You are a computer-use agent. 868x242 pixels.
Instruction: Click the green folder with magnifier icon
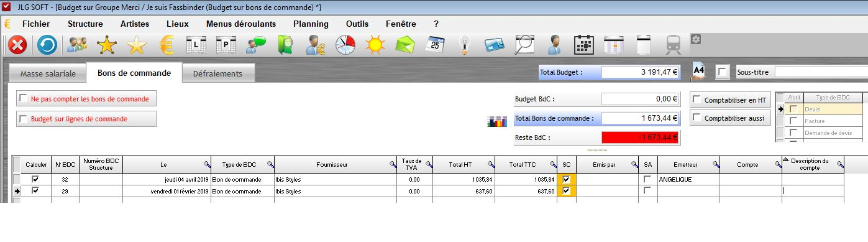coord(285,45)
